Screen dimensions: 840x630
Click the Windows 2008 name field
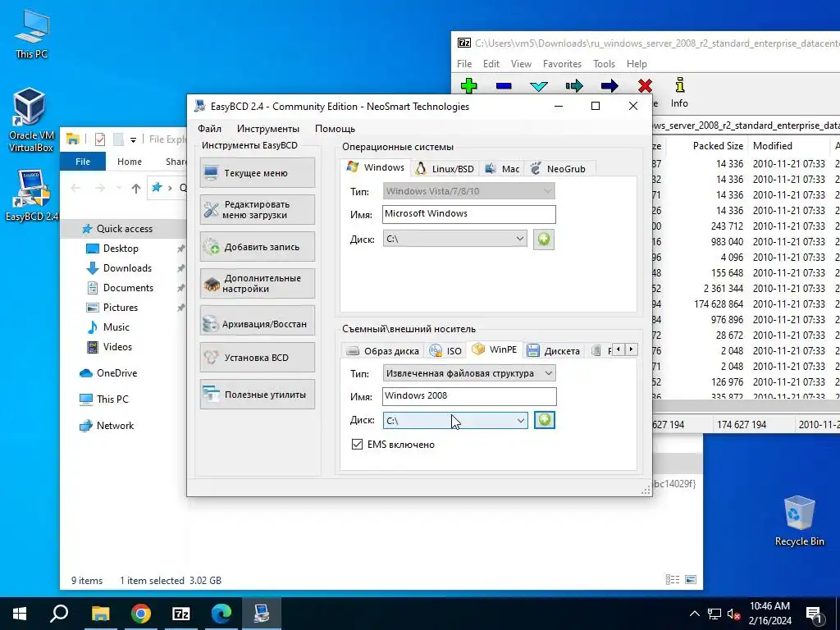[469, 396]
